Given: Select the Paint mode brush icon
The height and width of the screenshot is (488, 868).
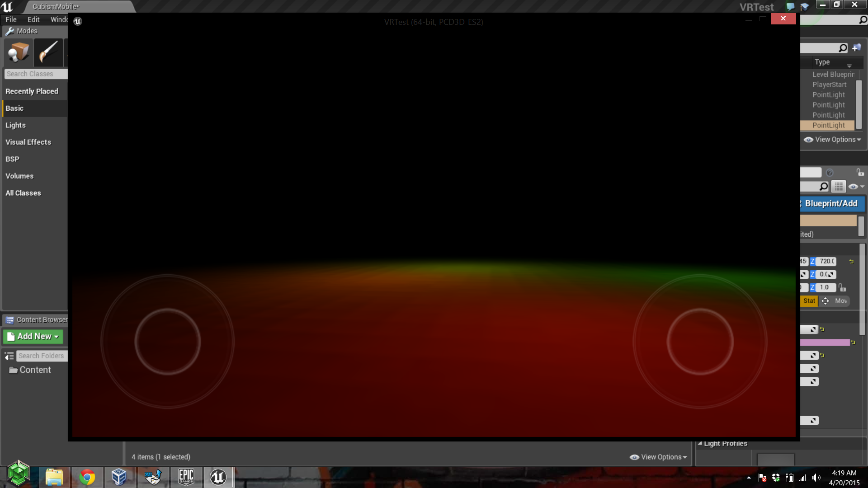Looking at the screenshot, I should tap(48, 52).
